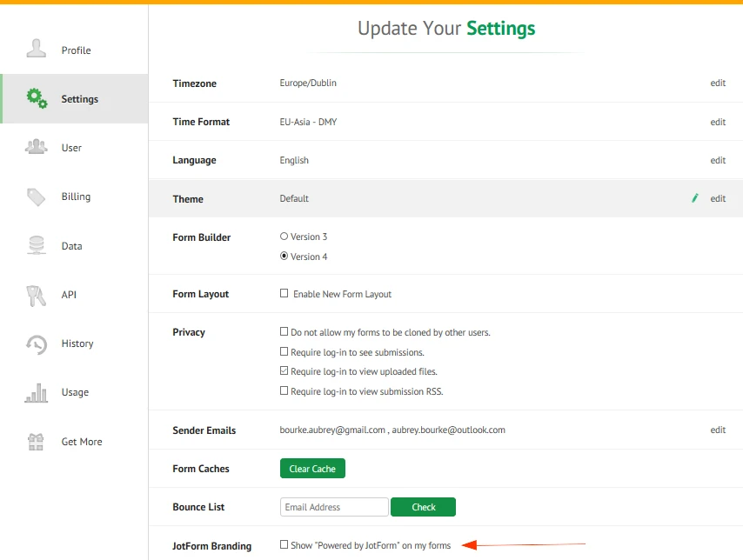Screen dimensions: 743x560
Task: Check 'Require log-in to see submissions'
Action: point(284,351)
